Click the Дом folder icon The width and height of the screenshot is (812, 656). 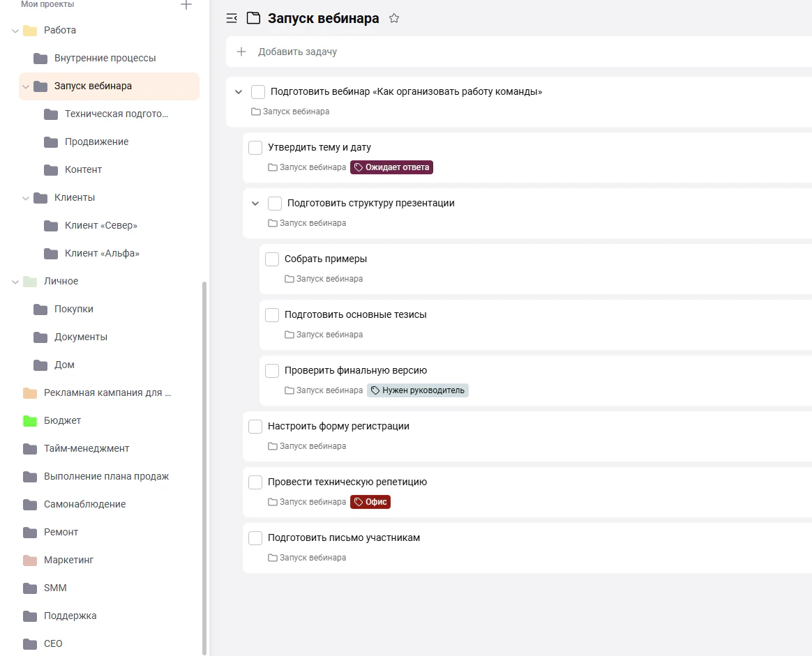click(40, 365)
